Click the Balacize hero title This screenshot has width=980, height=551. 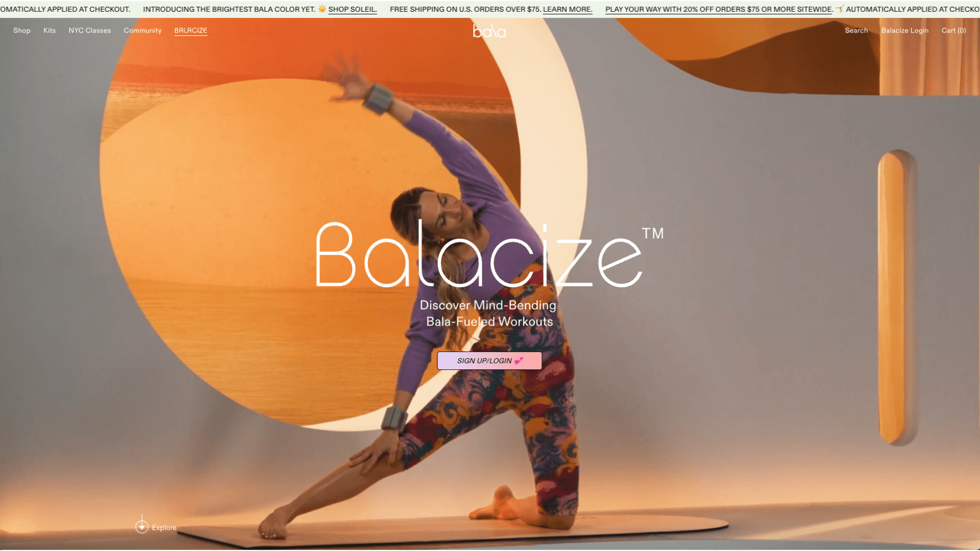(489, 254)
